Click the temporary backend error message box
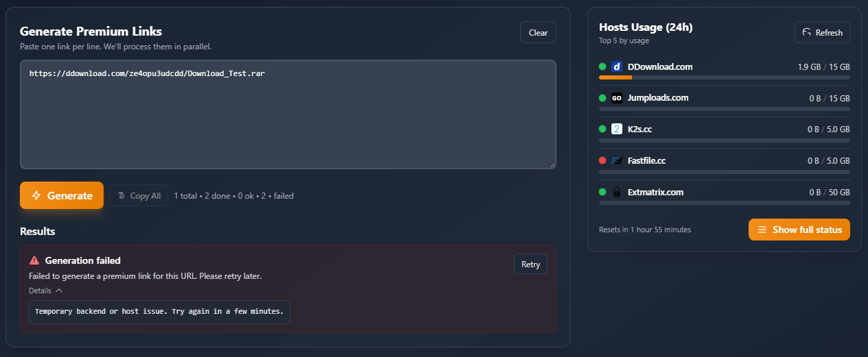Screen dimensions: 868x357 [x=159, y=312]
